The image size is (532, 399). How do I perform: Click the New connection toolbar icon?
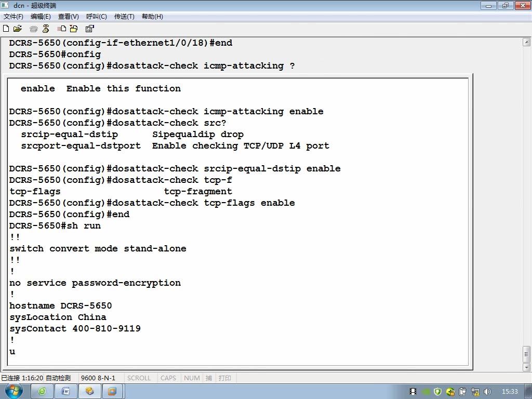coord(6,29)
